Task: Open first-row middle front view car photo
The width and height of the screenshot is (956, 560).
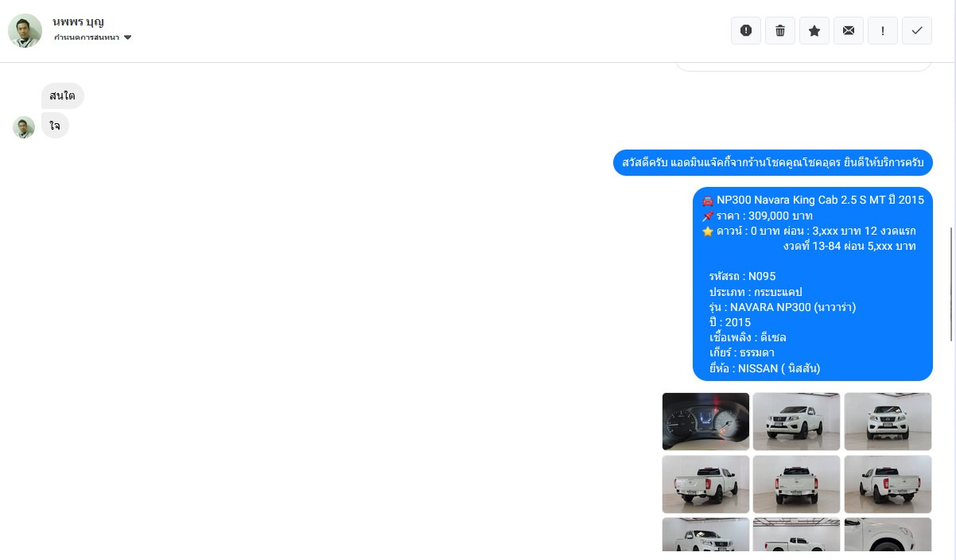Action: [796, 422]
